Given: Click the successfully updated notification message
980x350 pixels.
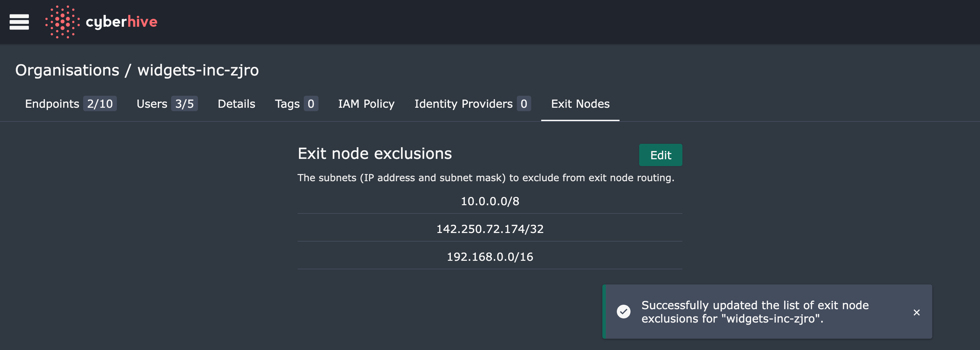Looking at the screenshot, I should click(755, 312).
